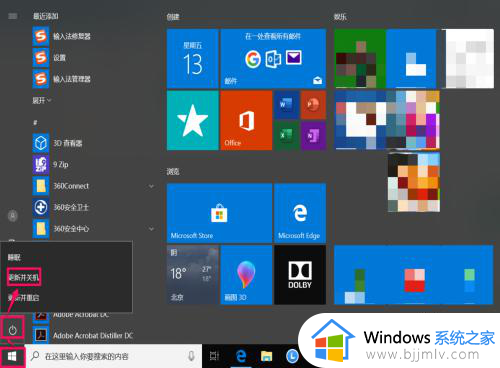Click the taskbar search box

coord(114,356)
